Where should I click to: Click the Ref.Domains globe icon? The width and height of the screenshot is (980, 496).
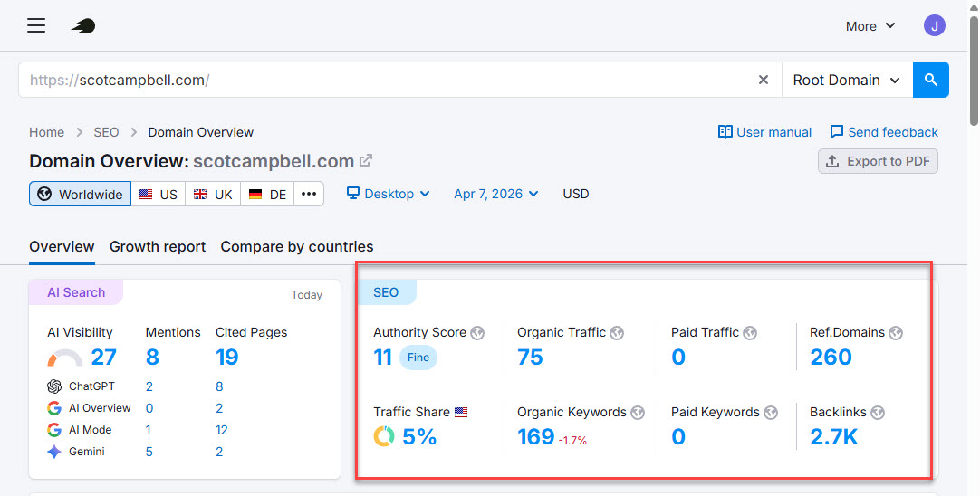896,333
